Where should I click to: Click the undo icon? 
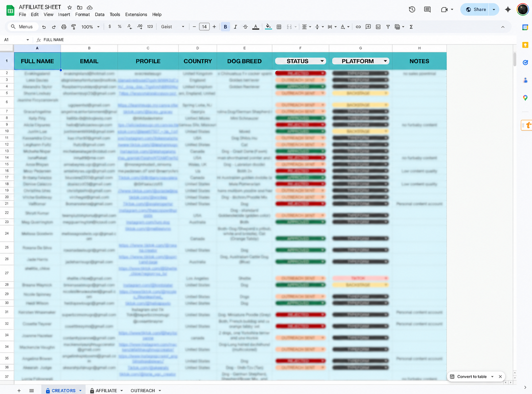(x=44, y=27)
